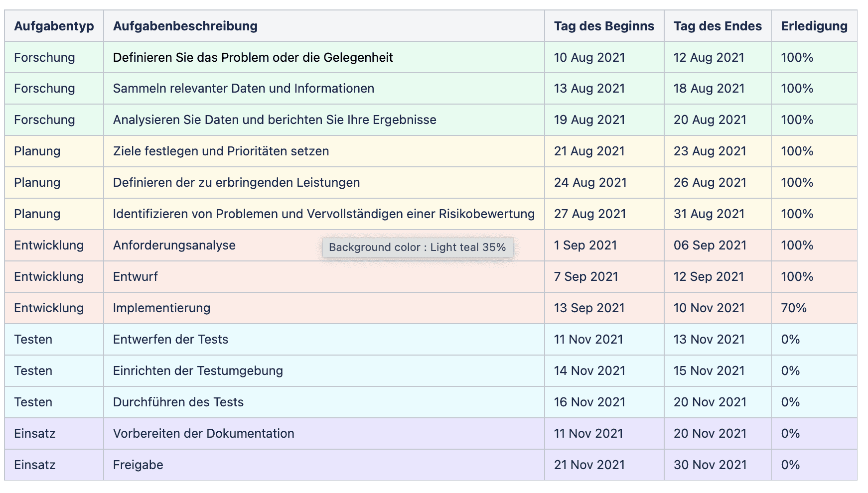Select the cell "Sammeln relevanter Daten und Informationen"

tap(243, 89)
